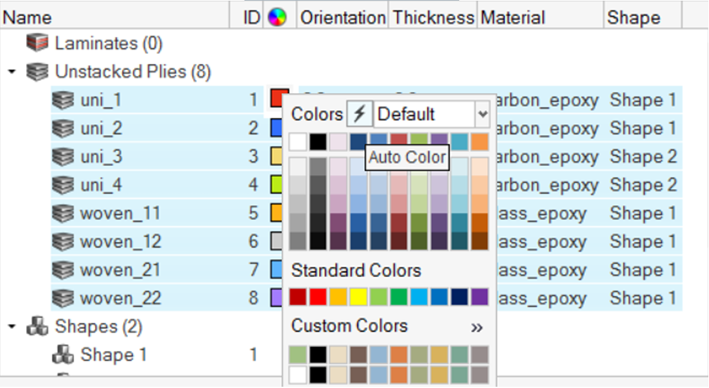This screenshot has width=709, height=388.
Task: Collapse the Shapes (2) tree node
Action: (12, 326)
